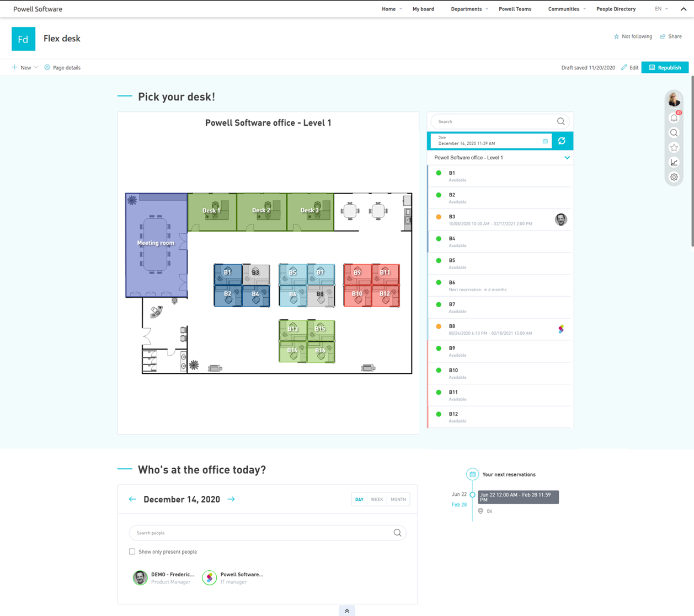
Task: Pick desk B7 on the floor plan
Action: [321, 274]
